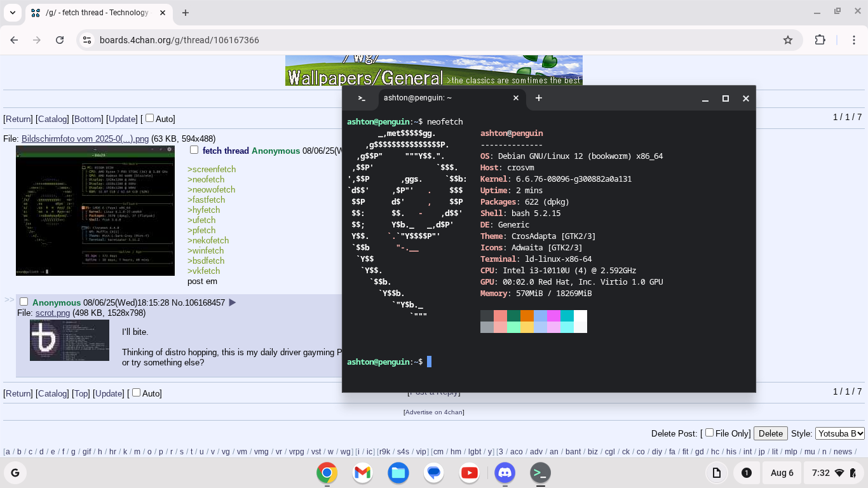Jump to Bottom of the thread
The width and height of the screenshot is (868, 488).
(88, 119)
